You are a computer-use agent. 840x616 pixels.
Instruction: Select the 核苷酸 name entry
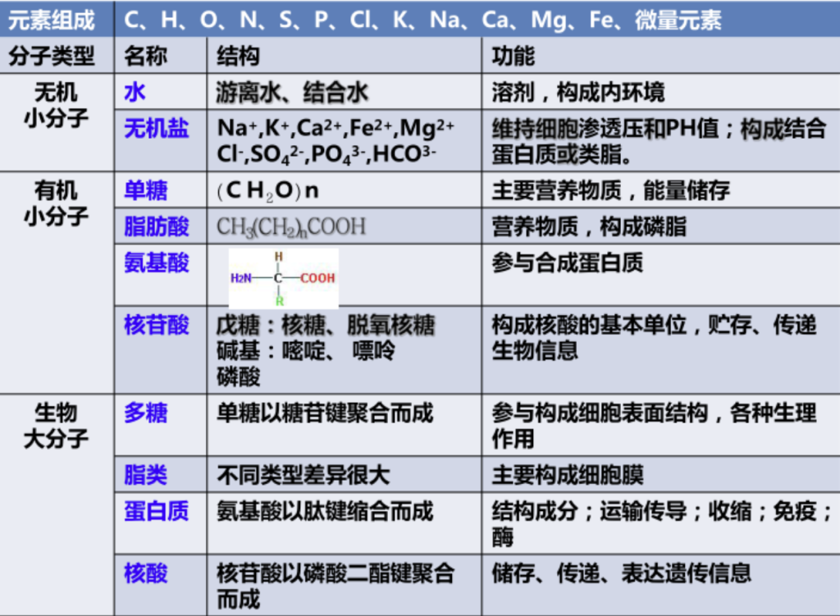(x=156, y=326)
